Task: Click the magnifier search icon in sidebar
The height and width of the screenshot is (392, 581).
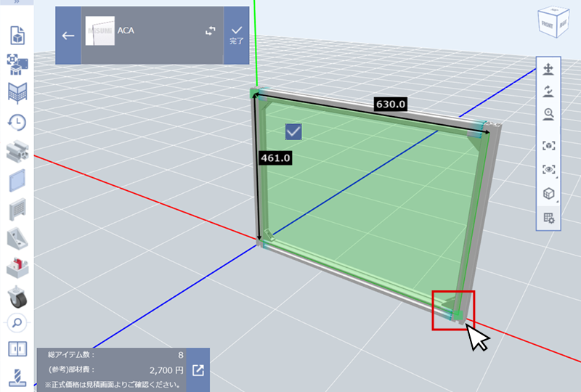Action: [17, 322]
